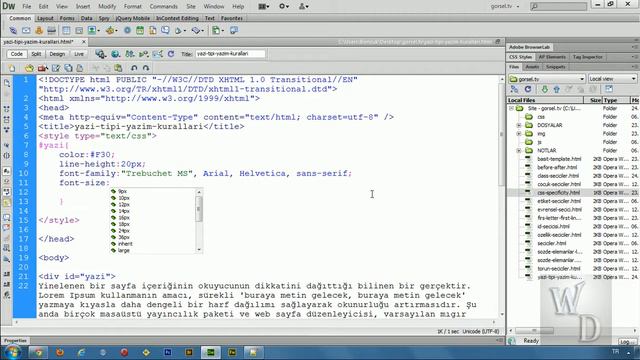
Task: Click the Title input field
Action: 230,54
